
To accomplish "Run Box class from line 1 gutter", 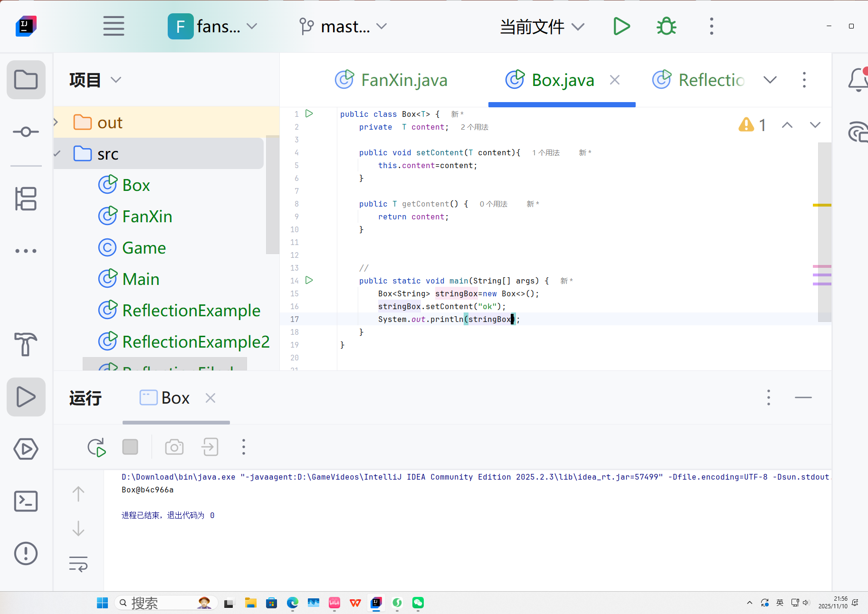I will pos(309,113).
